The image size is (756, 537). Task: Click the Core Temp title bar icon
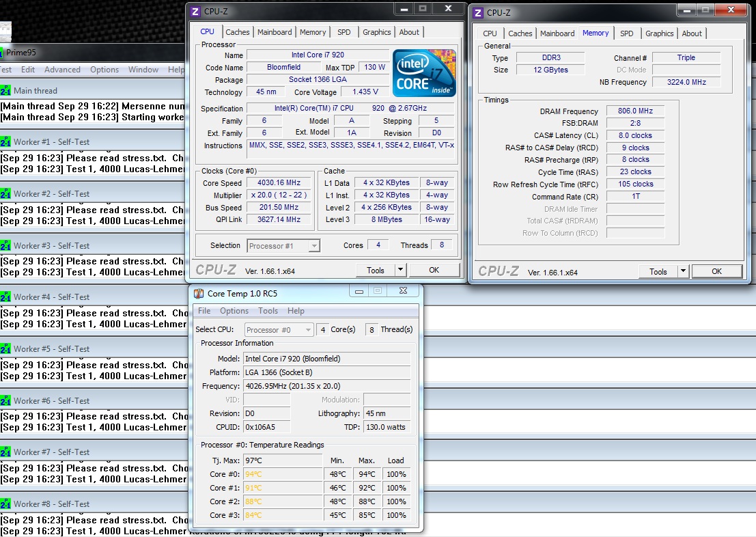pos(199,294)
